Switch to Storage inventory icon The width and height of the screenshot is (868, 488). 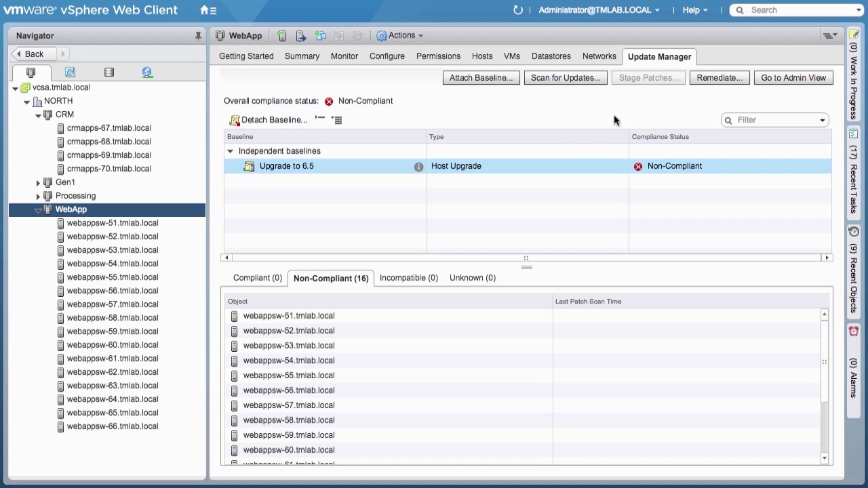(109, 73)
